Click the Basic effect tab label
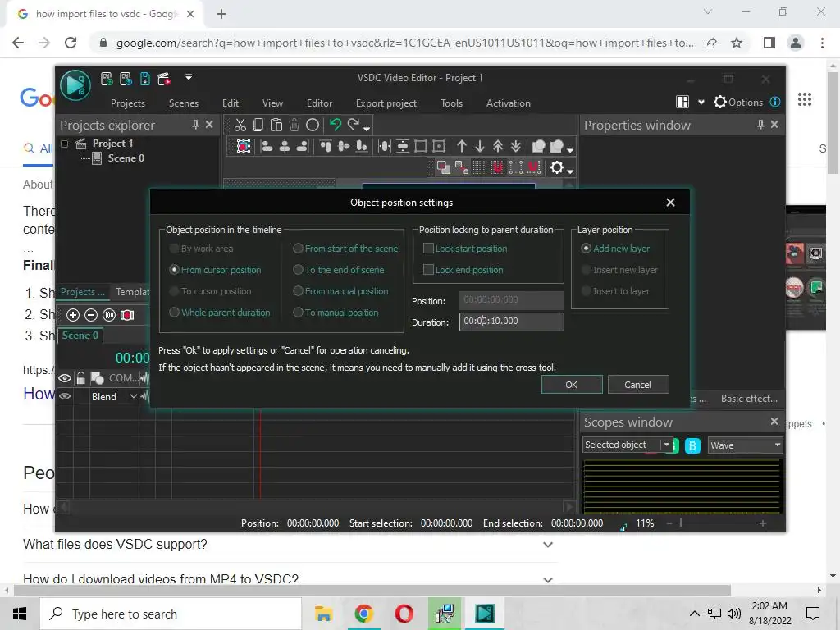The image size is (840, 630). click(x=749, y=399)
